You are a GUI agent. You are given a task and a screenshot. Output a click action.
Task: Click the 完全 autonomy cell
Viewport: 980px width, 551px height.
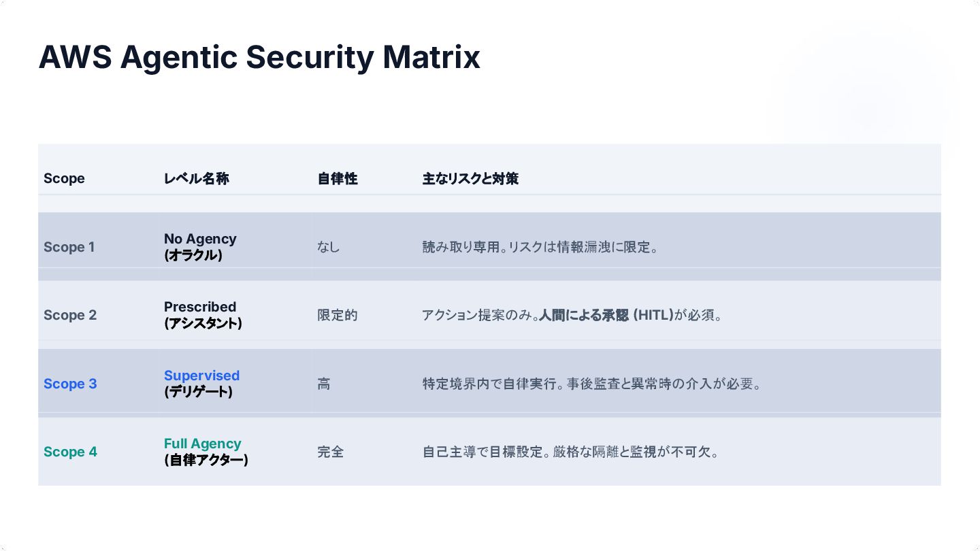(x=330, y=452)
